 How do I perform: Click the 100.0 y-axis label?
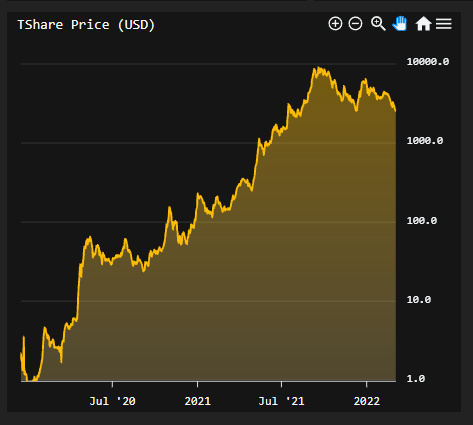pyautogui.click(x=422, y=221)
